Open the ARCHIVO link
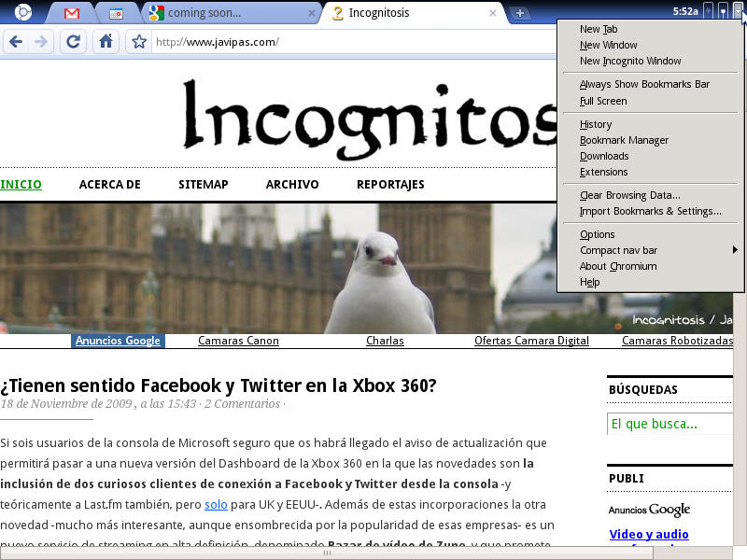The image size is (747, 560). tap(292, 184)
